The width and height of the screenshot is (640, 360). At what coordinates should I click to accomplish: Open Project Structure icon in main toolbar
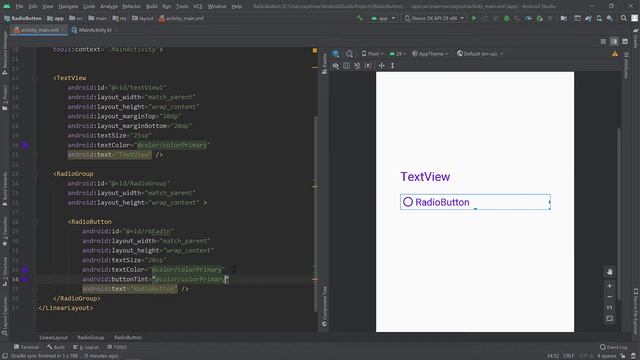(x=564, y=18)
